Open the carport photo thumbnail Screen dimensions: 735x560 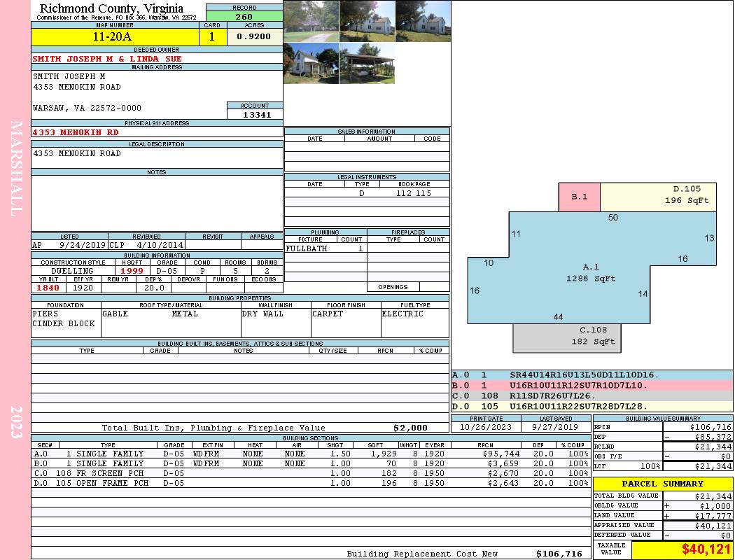367,63
